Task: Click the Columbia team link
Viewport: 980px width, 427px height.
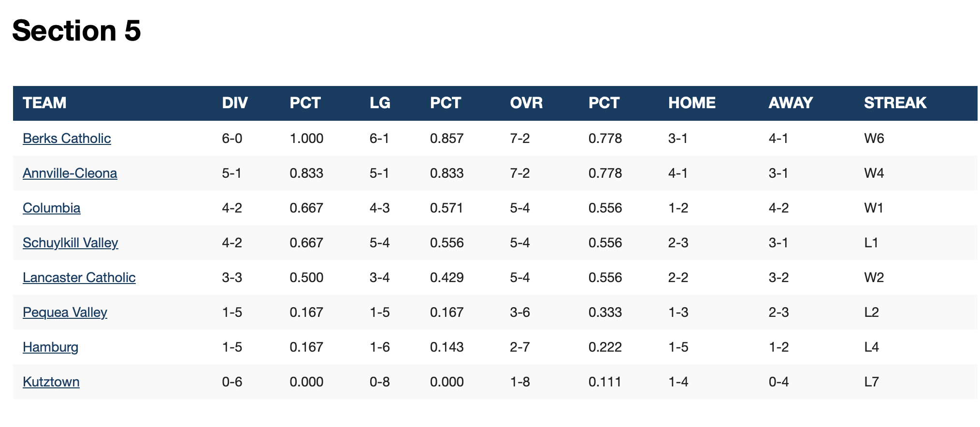Action: click(51, 208)
